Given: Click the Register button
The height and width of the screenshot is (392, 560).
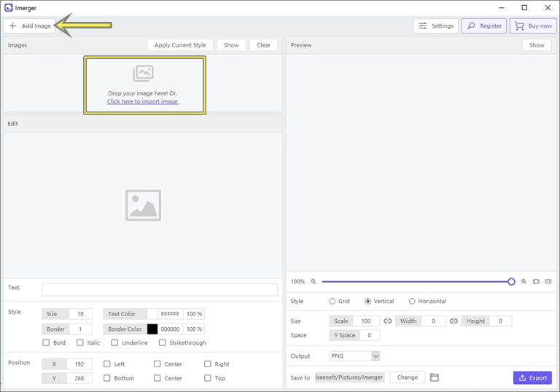Looking at the screenshot, I should 484,26.
